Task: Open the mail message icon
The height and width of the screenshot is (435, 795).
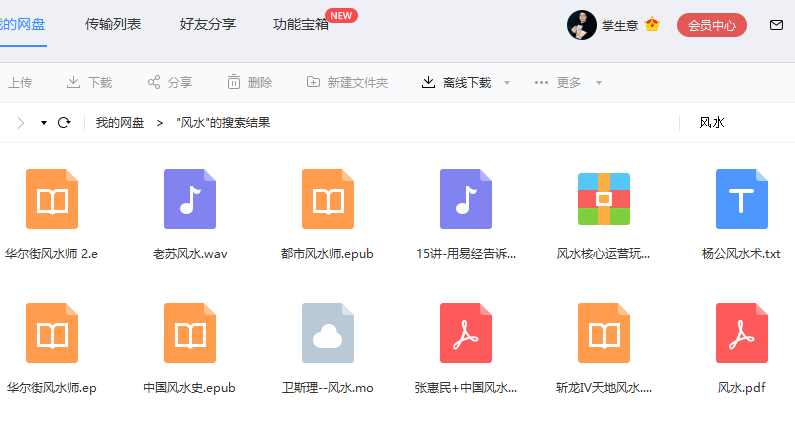Action: tap(776, 25)
